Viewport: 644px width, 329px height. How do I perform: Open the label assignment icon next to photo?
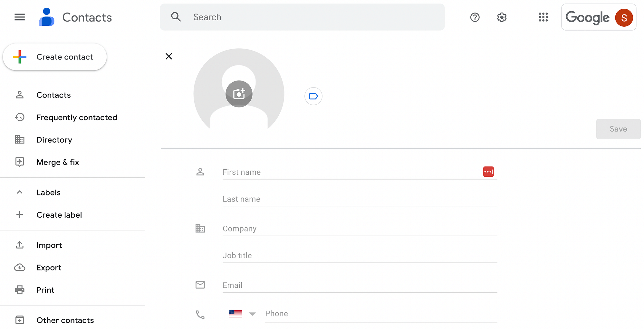tap(313, 96)
